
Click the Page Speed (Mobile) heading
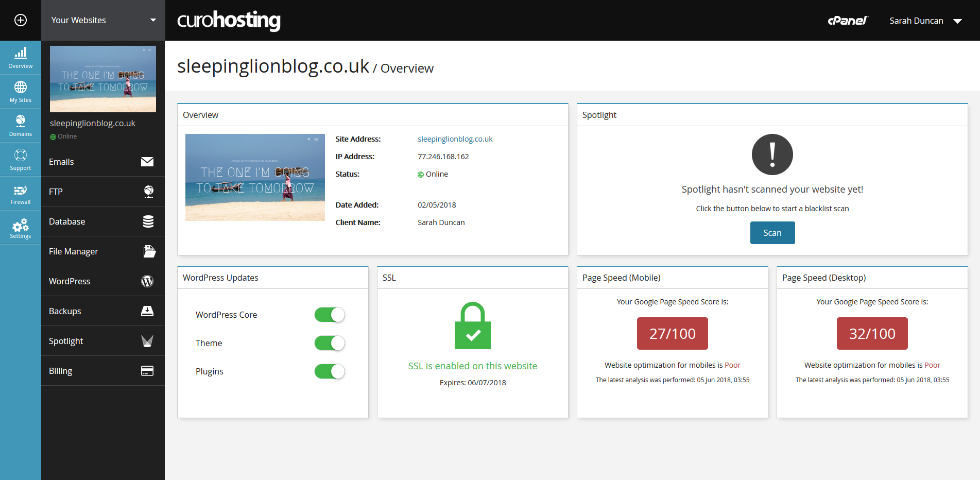click(x=622, y=278)
